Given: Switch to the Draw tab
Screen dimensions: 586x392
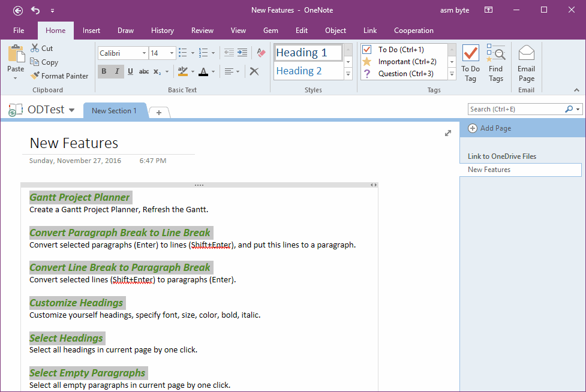Looking at the screenshot, I should click(x=125, y=31).
